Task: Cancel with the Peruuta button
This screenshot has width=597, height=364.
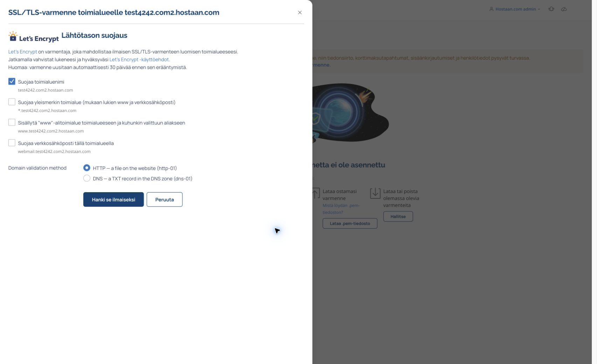Action: click(165, 199)
